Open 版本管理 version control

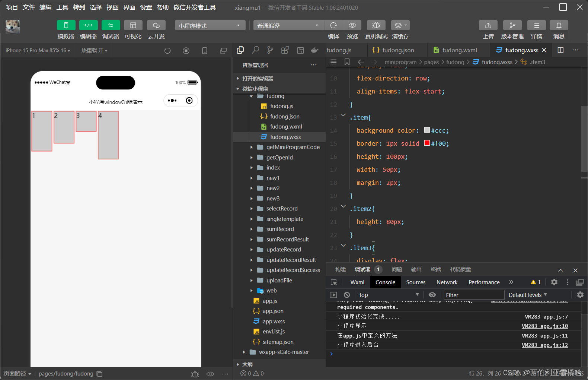click(x=512, y=25)
